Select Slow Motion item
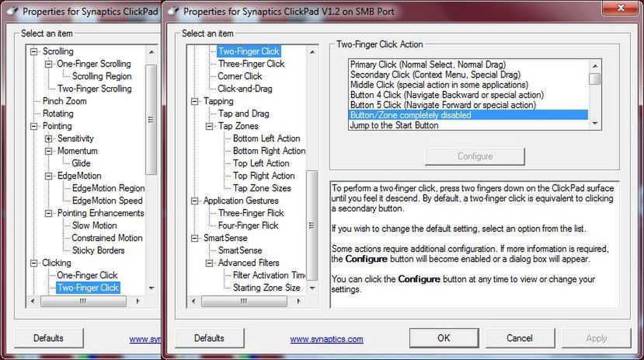This screenshot has height=360, width=644. [x=95, y=225]
